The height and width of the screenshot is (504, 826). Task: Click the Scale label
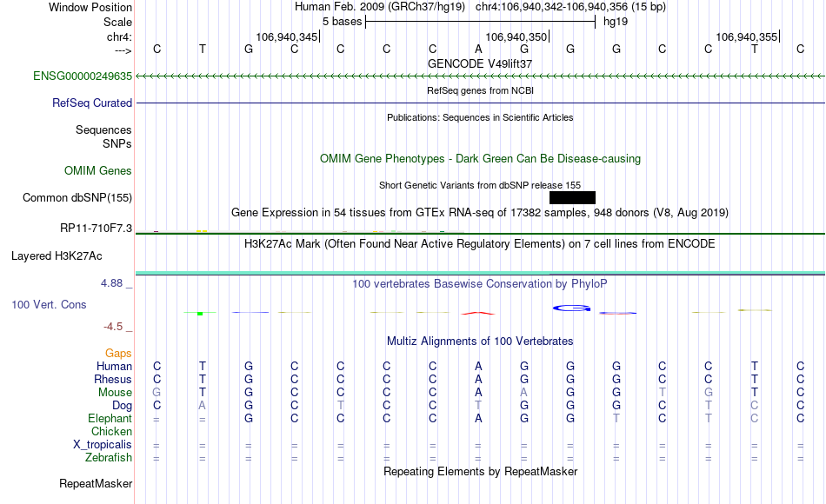pyautogui.click(x=117, y=22)
